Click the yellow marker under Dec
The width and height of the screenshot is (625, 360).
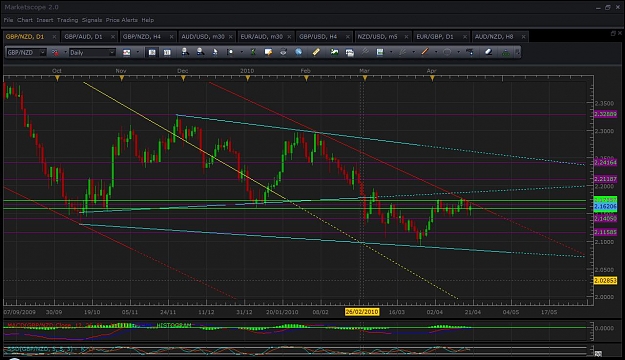click(183, 79)
